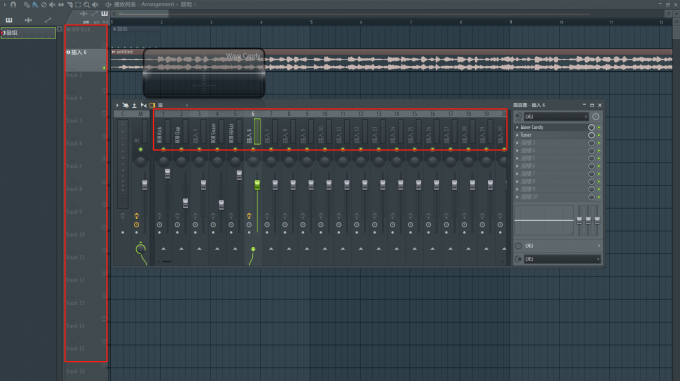Toggle the Tuner slot green enable LED
The height and width of the screenshot is (381, 680).
click(599, 135)
